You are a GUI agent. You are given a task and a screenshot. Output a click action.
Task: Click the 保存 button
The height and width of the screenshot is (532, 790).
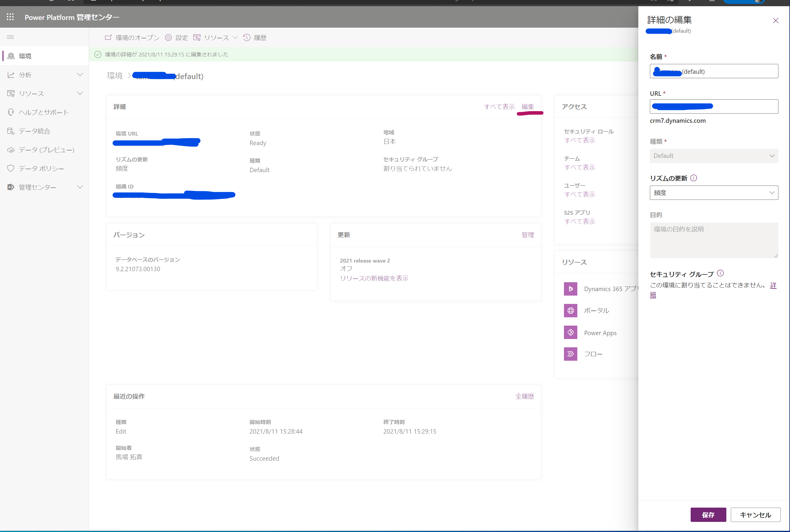pyautogui.click(x=708, y=515)
